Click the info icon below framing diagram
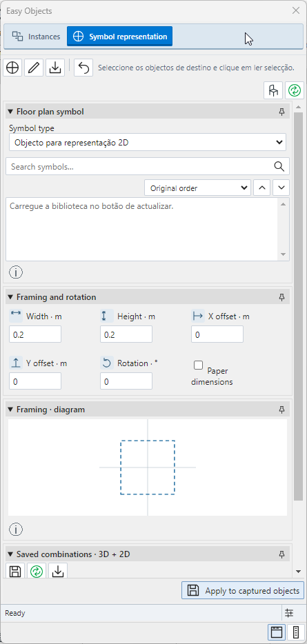 (x=16, y=530)
